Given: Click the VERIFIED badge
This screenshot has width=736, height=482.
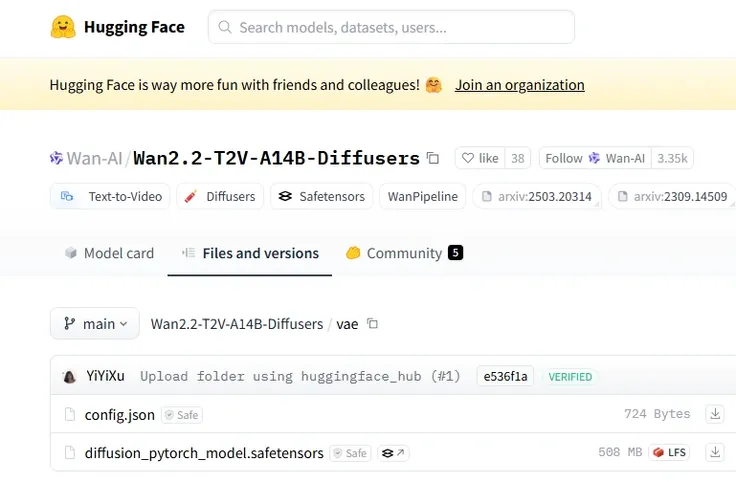Looking at the screenshot, I should tap(570, 377).
